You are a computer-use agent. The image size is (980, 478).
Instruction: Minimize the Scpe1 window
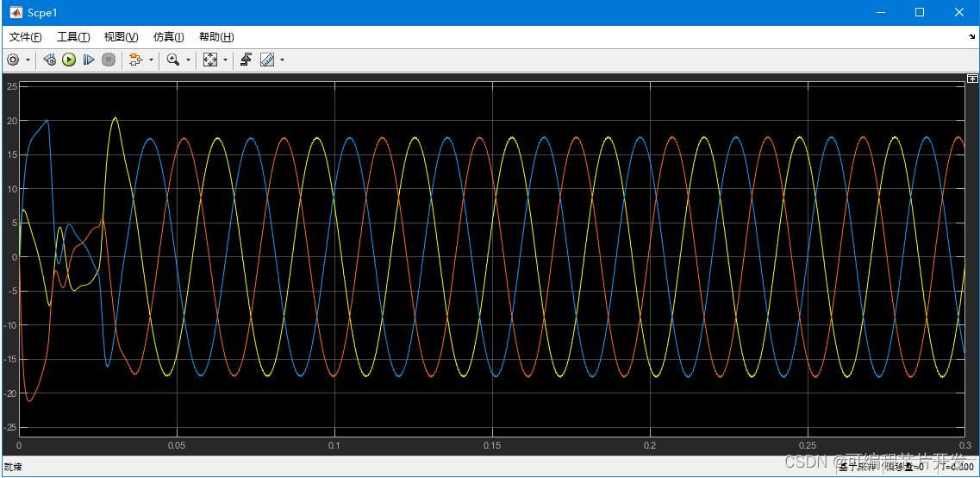(881, 13)
